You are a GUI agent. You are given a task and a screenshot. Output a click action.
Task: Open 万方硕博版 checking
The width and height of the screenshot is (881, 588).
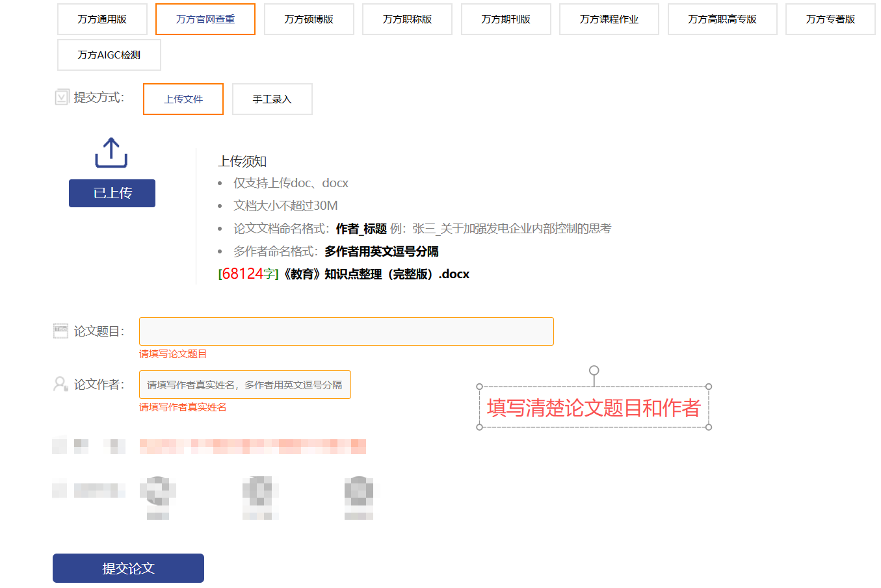[308, 19]
